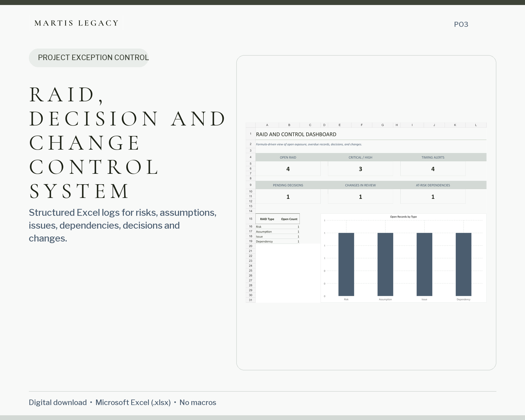Click the Structured Excel logs description paragraph
This screenshot has width=525, height=420.
(122, 226)
